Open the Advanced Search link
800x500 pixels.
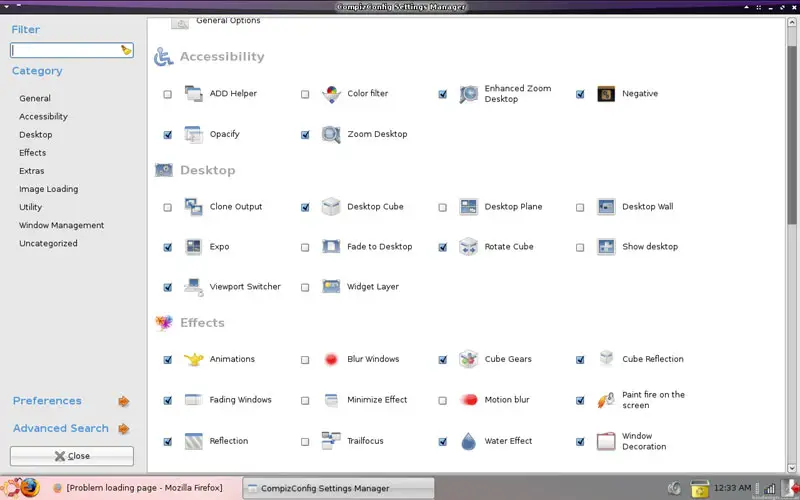pyautogui.click(x=61, y=429)
